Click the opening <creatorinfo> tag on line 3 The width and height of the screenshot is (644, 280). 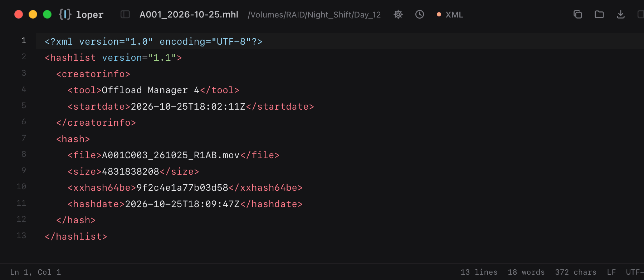click(93, 74)
